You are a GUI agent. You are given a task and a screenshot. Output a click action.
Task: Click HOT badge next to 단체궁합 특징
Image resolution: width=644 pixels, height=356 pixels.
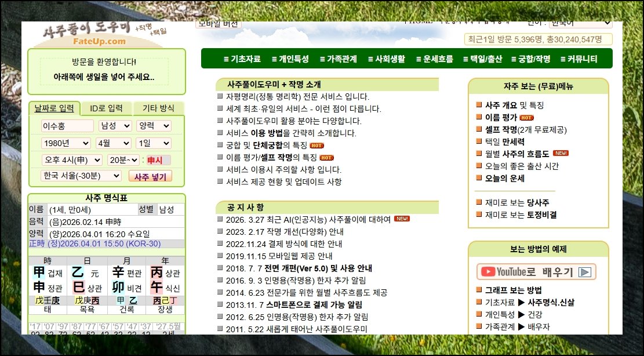point(316,146)
